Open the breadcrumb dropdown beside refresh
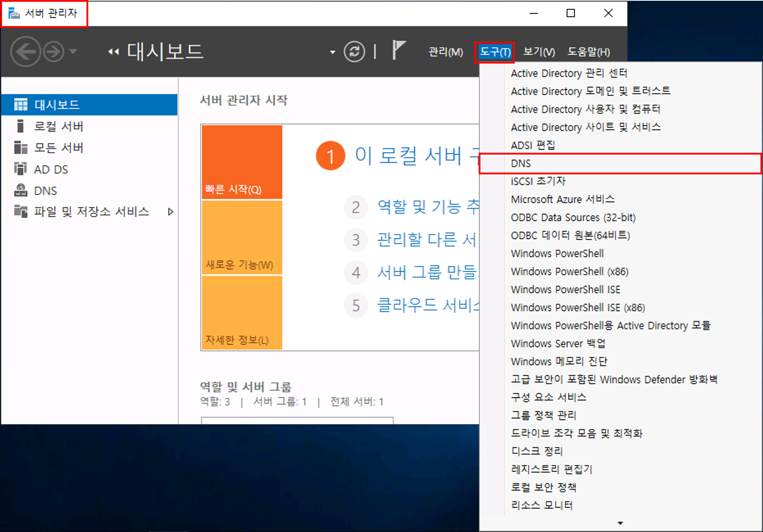The image size is (763, 532). pyautogui.click(x=332, y=52)
